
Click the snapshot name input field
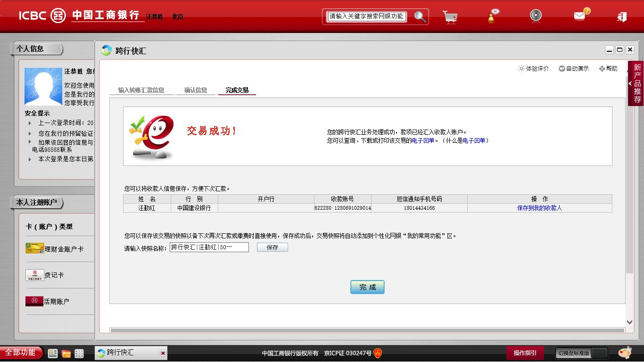(x=209, y=247)
